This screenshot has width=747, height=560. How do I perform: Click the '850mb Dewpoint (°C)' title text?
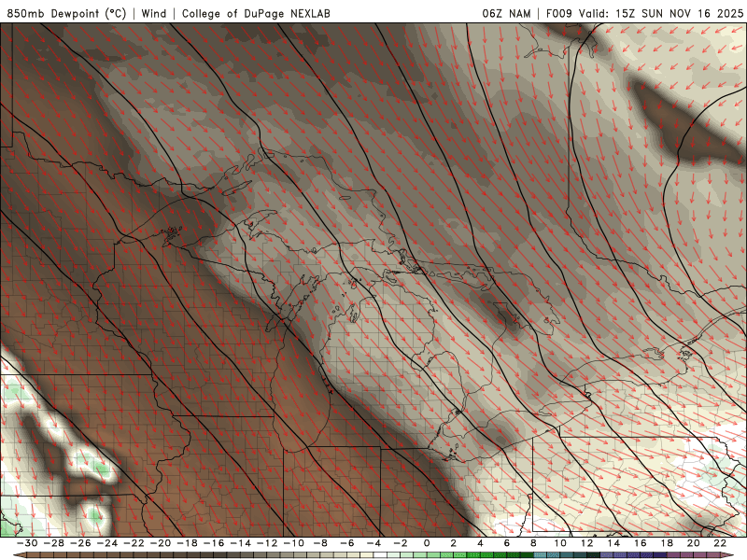(x=66, y=14)
